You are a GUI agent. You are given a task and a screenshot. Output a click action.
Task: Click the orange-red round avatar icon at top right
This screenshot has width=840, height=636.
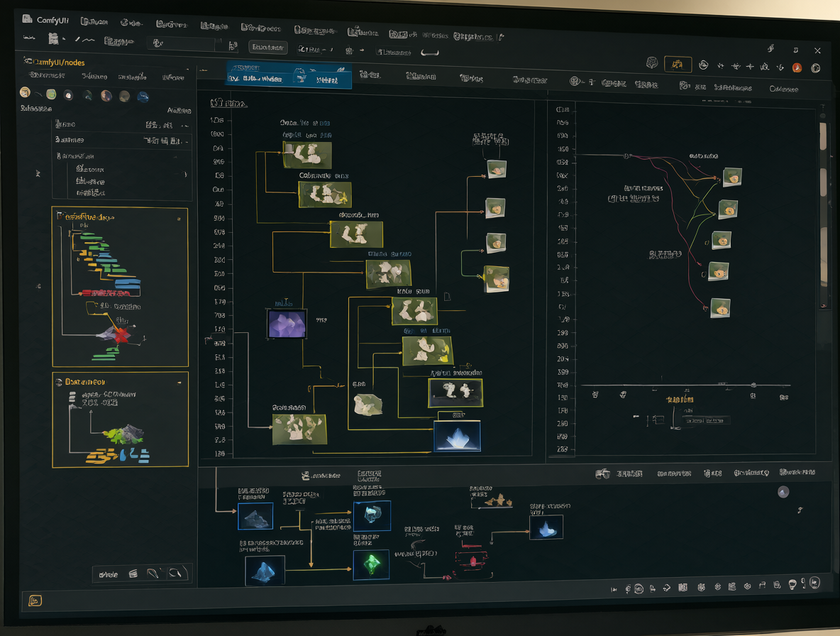(x=797, y=67)
